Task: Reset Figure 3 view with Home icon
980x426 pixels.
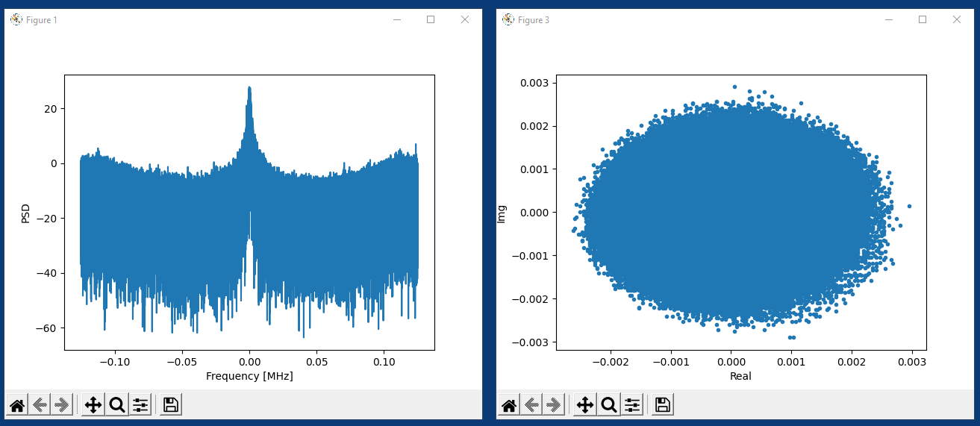Action: point(509,405)
